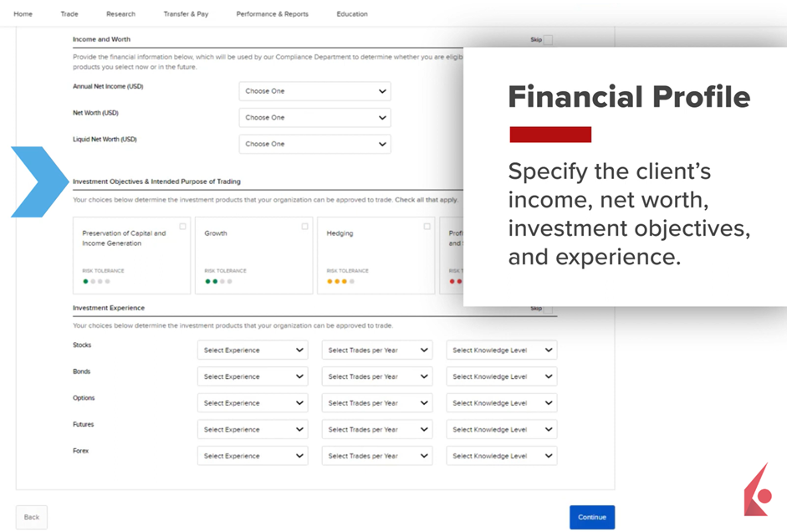Tick the Hedging objective checkbox
787x532 pixels.
[427, 227]
